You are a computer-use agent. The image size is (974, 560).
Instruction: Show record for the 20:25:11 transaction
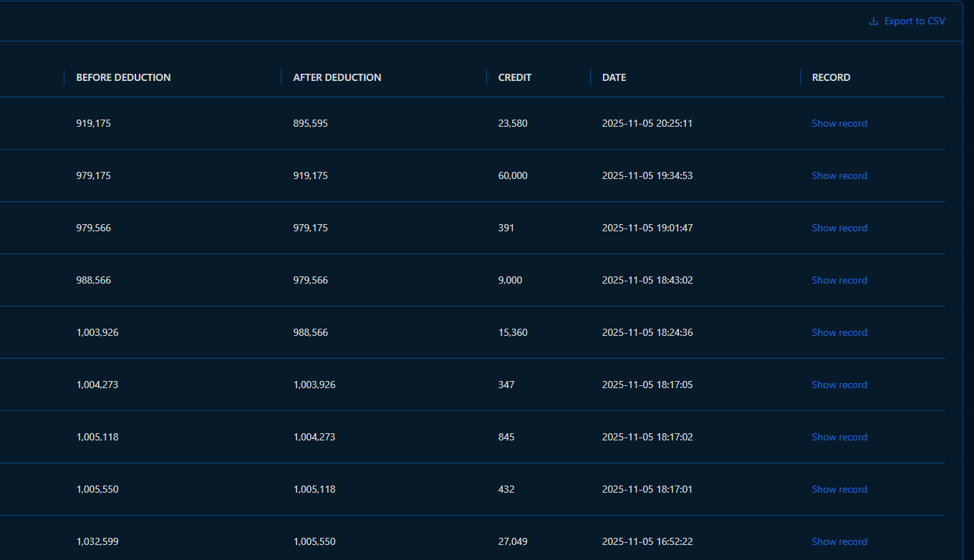tap(839, 123)
